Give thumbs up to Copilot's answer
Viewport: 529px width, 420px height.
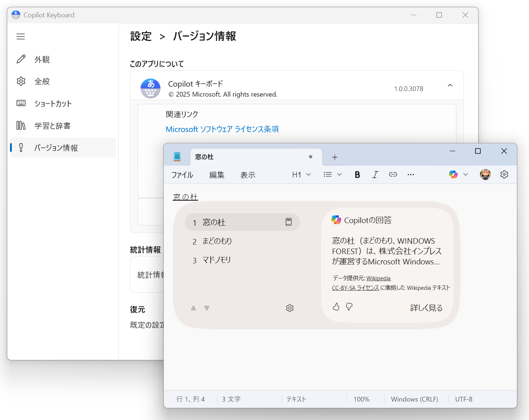336,306
